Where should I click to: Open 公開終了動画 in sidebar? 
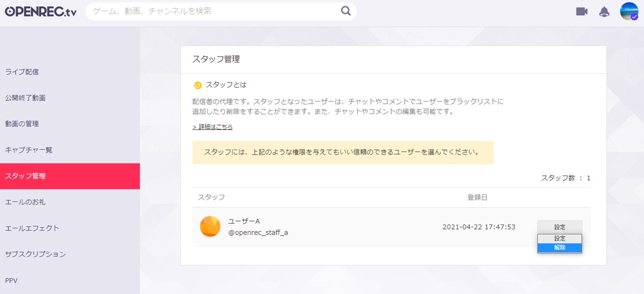pos(25,98)
